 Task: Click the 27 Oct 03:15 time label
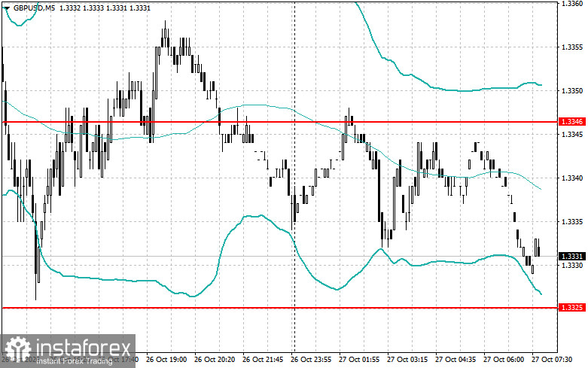point(407,360)
